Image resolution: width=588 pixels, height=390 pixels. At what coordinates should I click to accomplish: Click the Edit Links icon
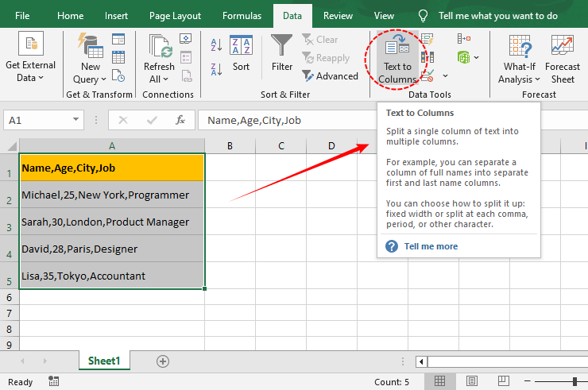coord(187,75)
